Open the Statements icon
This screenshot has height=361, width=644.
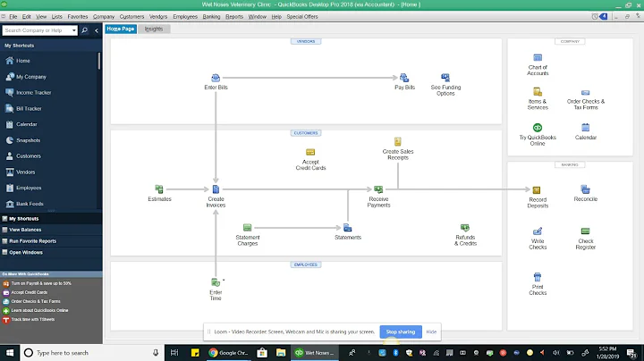point(347,228)
